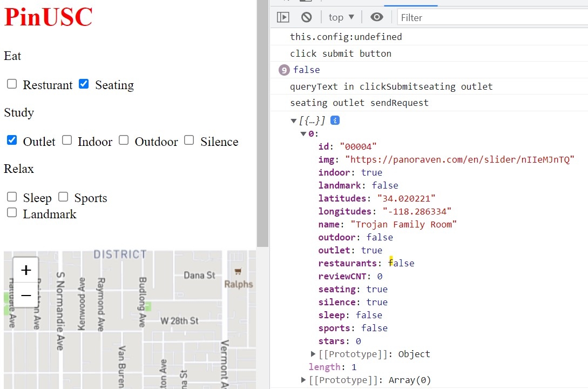Image resolution: width=588 pixels, height=389 pixels.
Task: Click the "indoor: true" property row
Action: tap(350, 172)
